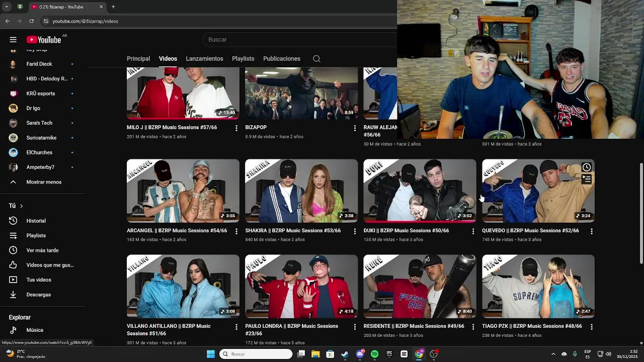This screenshot has width=644, height=362.
Task: Open new Chrome tab
Action: click(113, 7)
